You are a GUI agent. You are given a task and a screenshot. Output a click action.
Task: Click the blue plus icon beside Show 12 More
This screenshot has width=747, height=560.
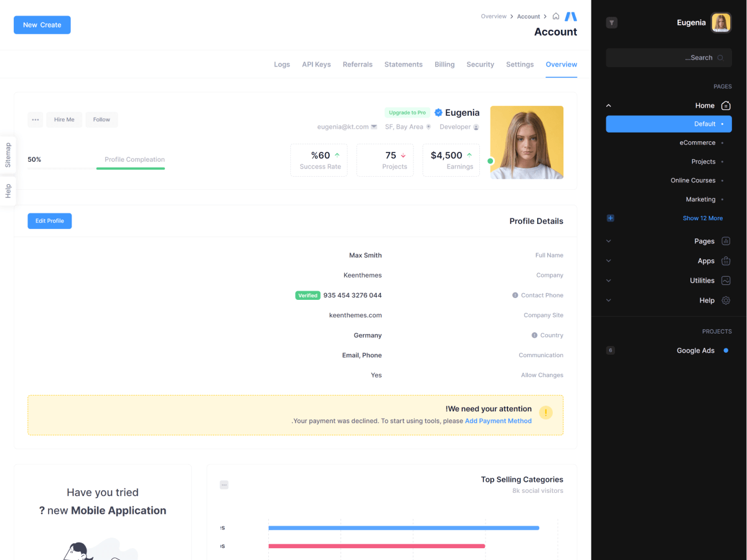click(x=610, y=218)
